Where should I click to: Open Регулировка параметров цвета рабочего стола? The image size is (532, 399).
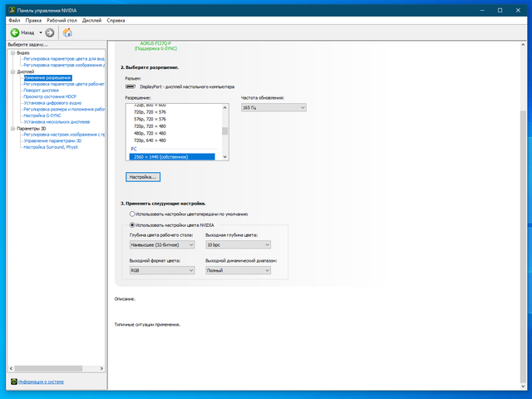tap(64, 84)
